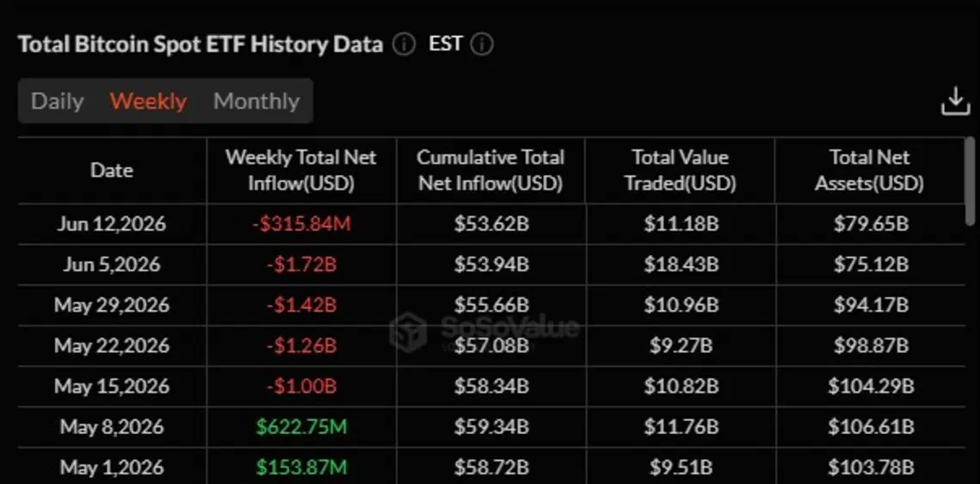
Task: Click Cumulative Total Net Inflow header
Action: coord(490,170)
